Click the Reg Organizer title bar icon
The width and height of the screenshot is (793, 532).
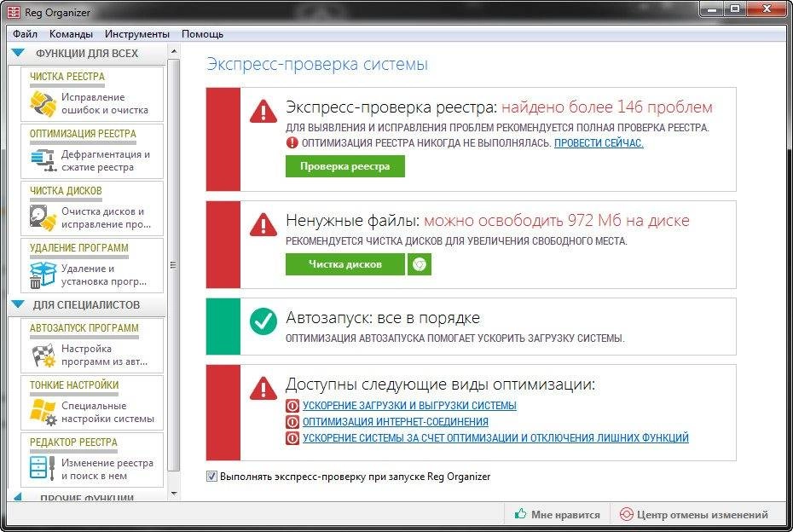(13, 12)
